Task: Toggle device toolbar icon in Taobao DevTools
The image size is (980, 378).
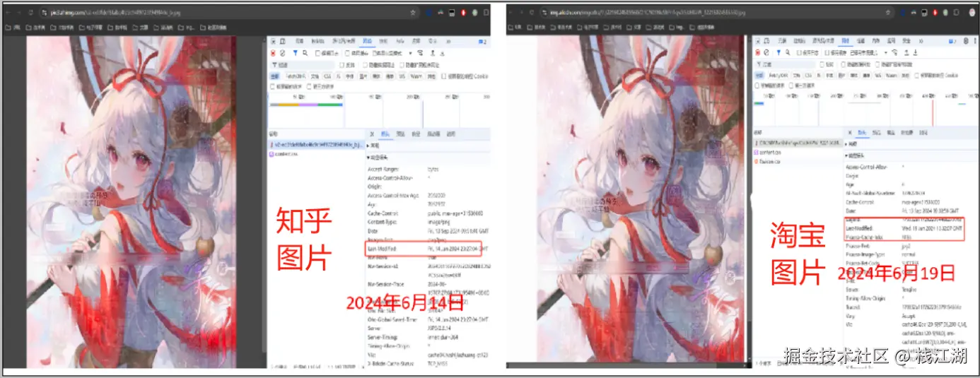Action: click(766, 41)
